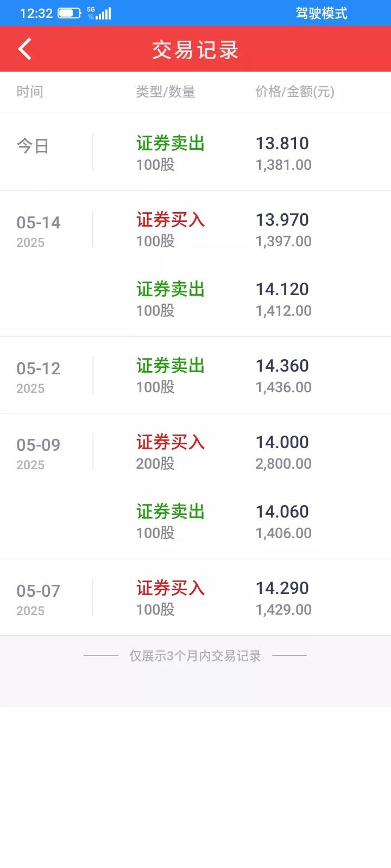This screenshot has height=868, width=391.
Task: Tap the 05-12 2025 date label
Action: (x=39, y=376)
